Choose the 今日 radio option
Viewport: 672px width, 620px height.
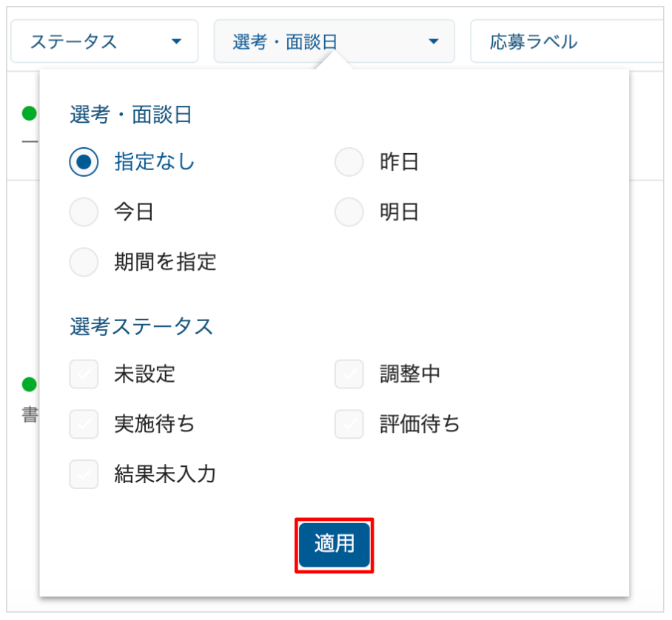point(84,213)
